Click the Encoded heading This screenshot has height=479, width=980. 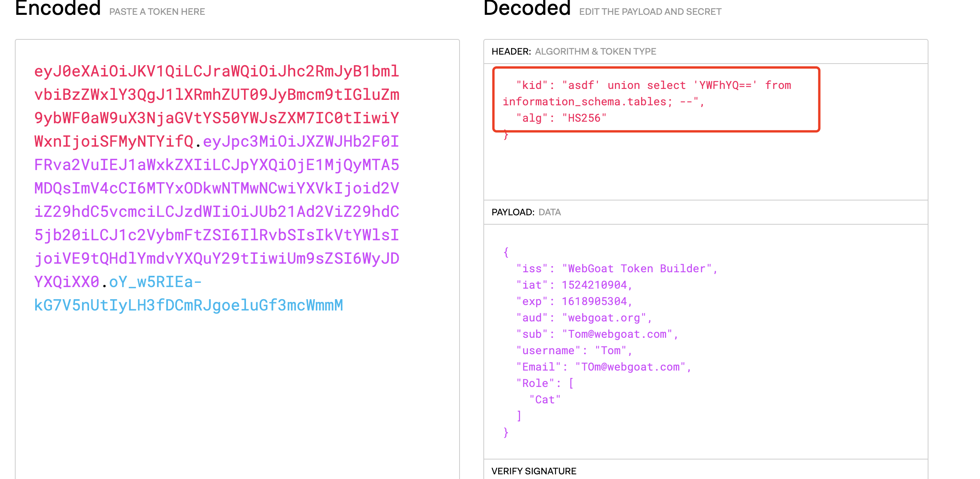[x=58, y=9]
